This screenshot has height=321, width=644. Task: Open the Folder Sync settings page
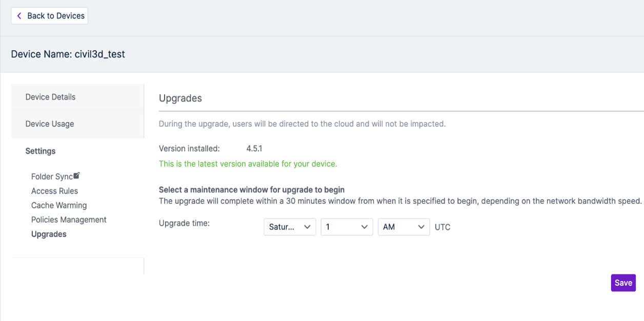[51, 176]
